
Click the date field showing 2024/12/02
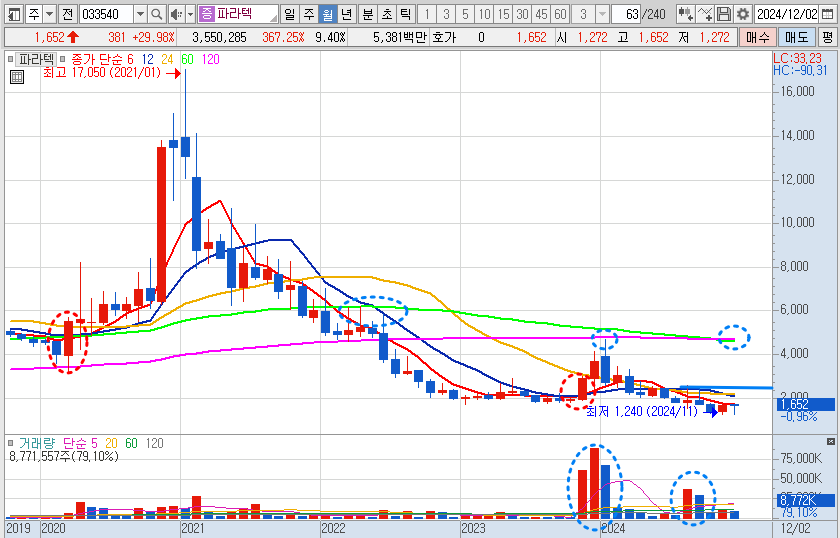[x=786, y=14]
